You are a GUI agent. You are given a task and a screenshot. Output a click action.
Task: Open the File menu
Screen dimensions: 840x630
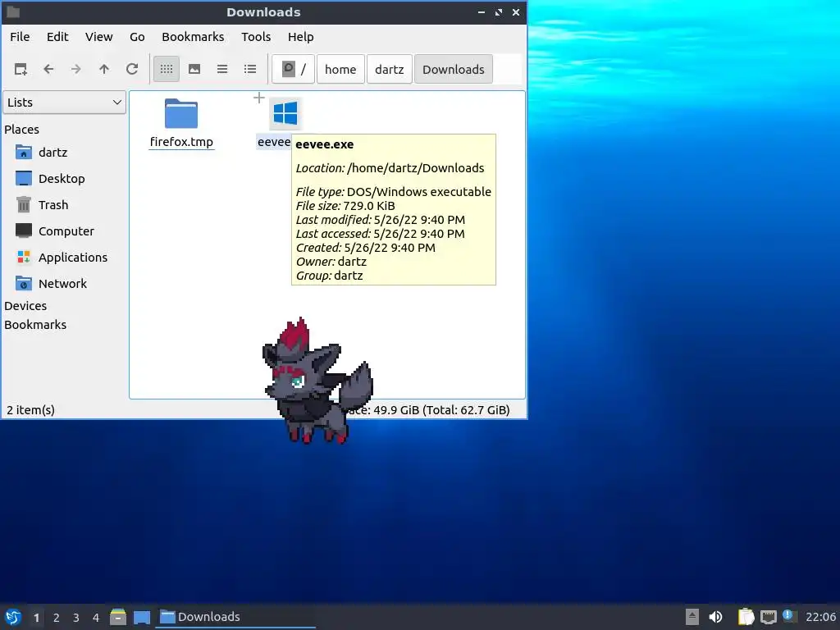point(20,37)
